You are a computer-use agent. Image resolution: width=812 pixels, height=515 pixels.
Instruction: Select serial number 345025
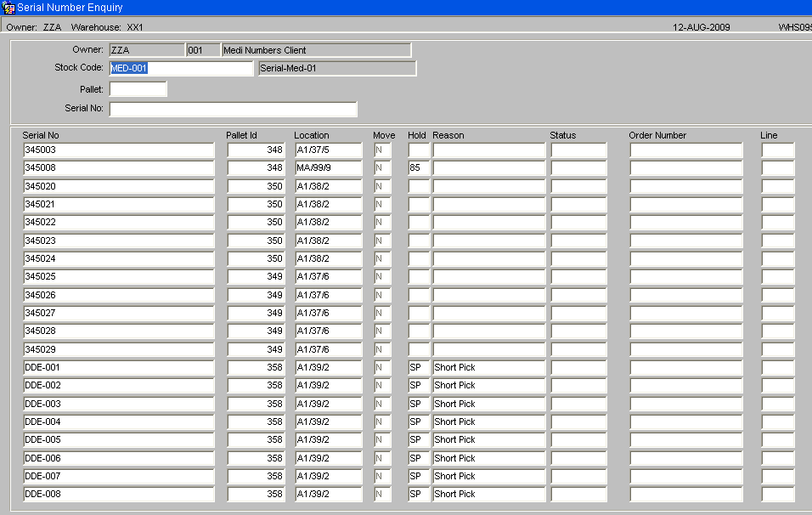coord(119,277)
